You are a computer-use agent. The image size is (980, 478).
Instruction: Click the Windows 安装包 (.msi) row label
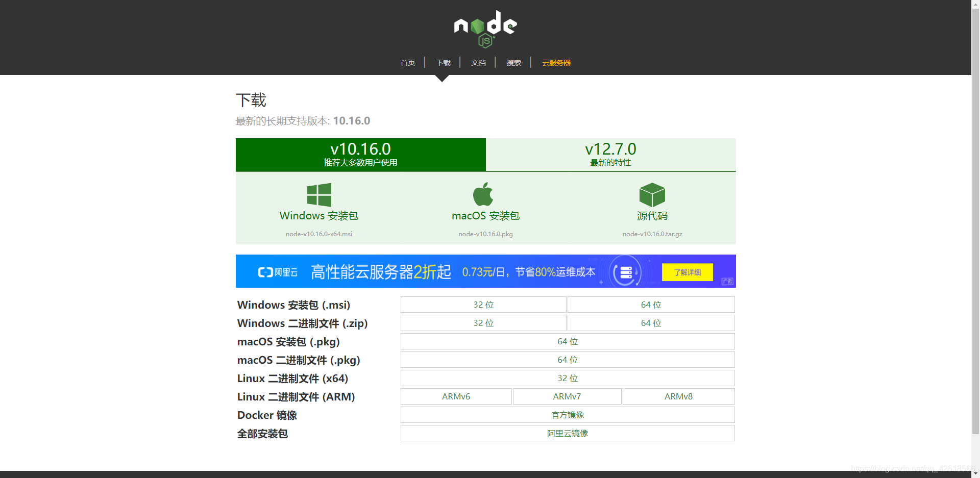point(293,305)
